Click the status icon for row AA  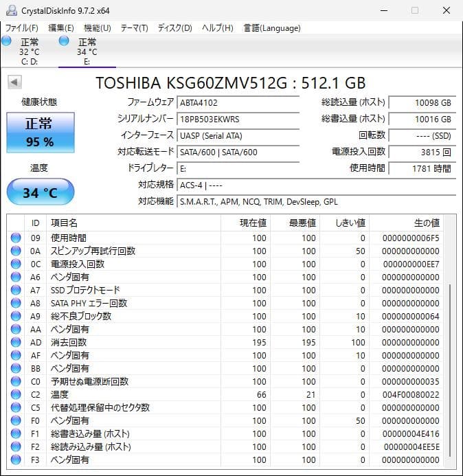point(16,329)
